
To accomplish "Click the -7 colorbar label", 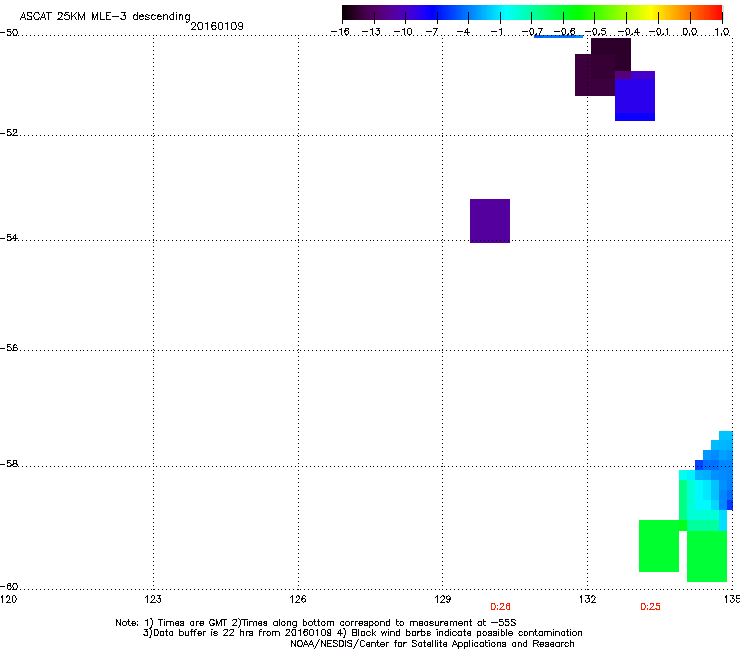I will [x=432, y=32].
